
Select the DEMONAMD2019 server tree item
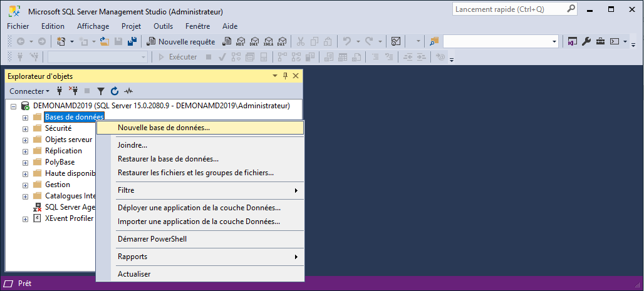click(162, 106)
